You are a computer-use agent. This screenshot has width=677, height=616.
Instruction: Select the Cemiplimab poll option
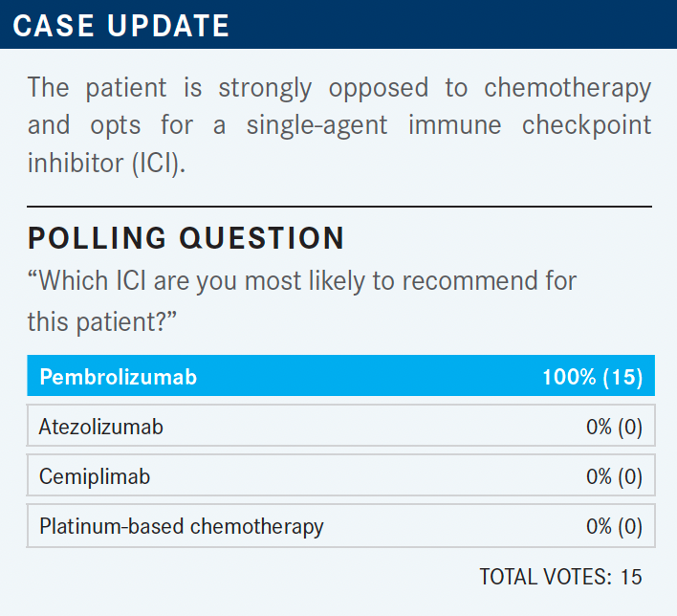point(340,475)
